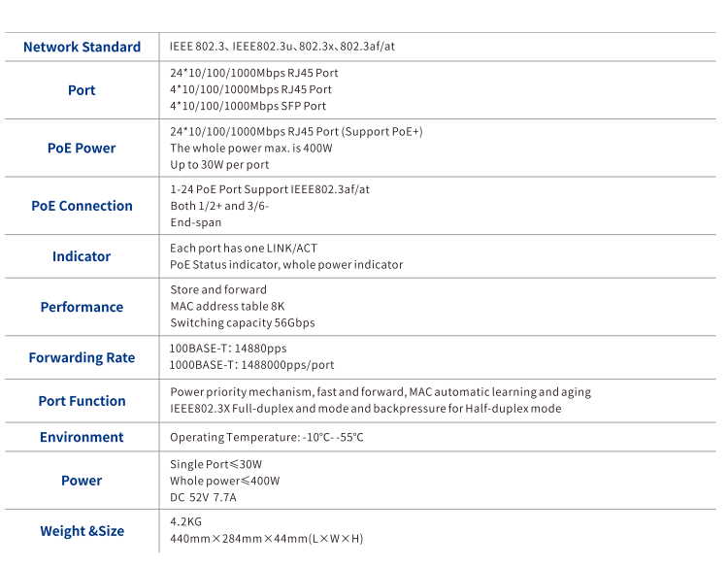Select the "whole power max. is 400W" line

click(250, 149)
